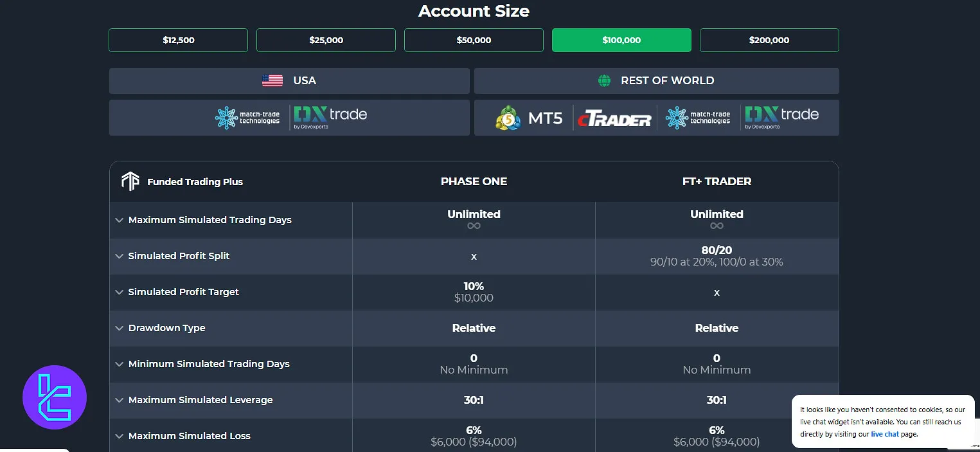Viewport: 980px width, 452px height.
Task: Click the $200,000 account option
Action: point(769,40)
